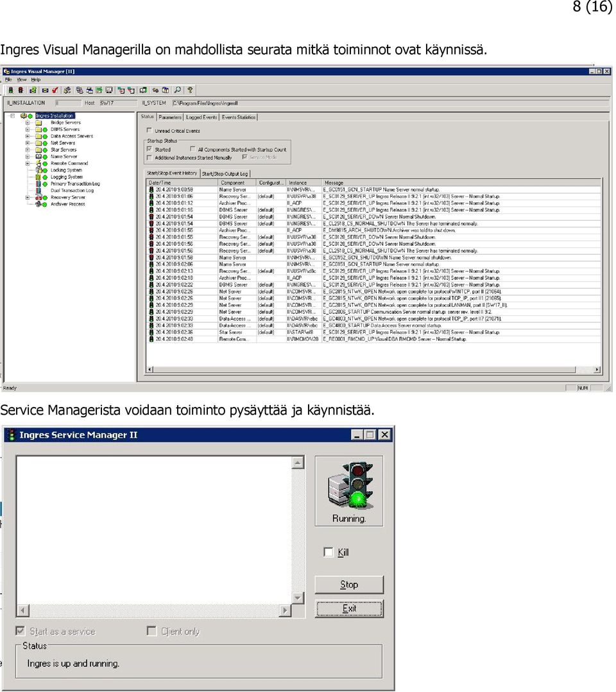Click the Archiver Process tree icon
Screen dimensions: 616x692
[38, 204]
